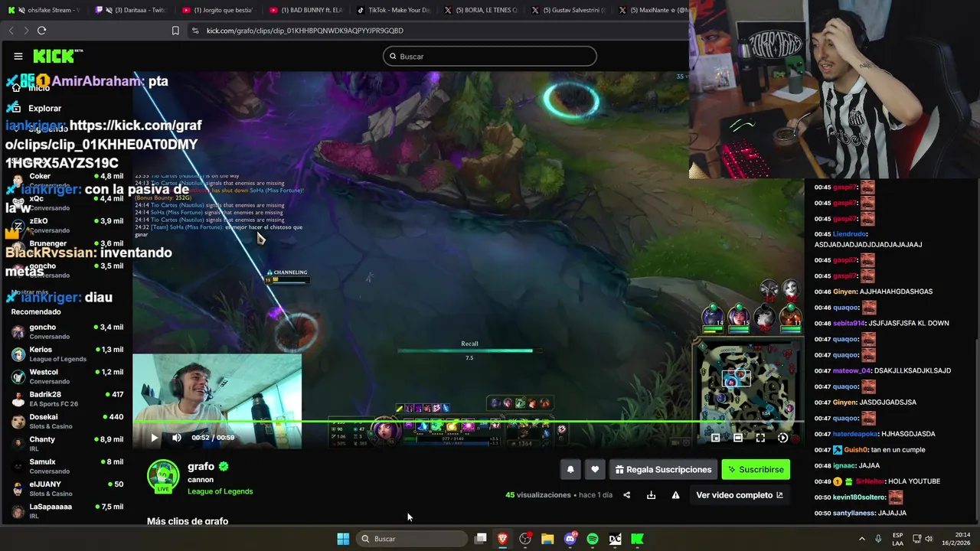This screenshot has width=980, height=551.
Task: Open Dosekai channel in sidebar
Action: pos(67,422)
